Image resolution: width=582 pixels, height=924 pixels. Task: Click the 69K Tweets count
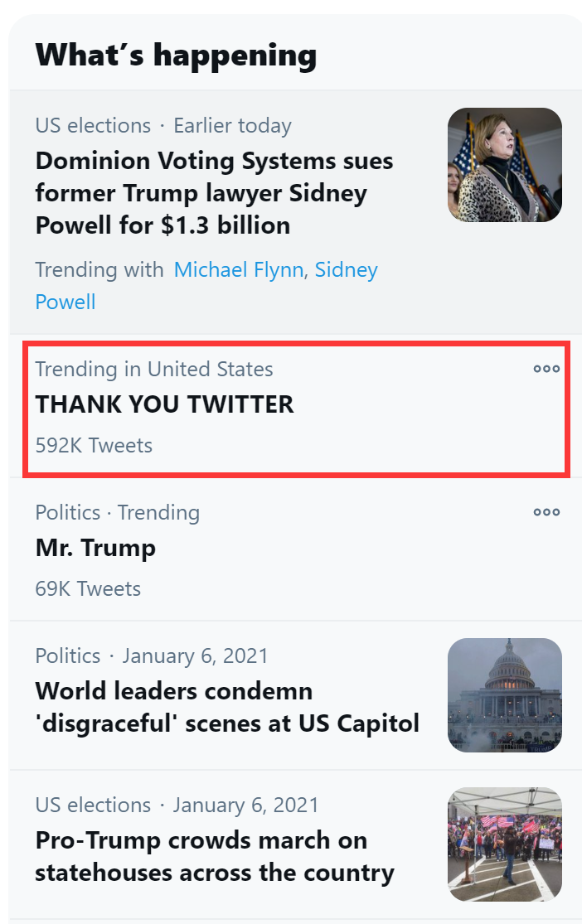click(x=88, y=589)
